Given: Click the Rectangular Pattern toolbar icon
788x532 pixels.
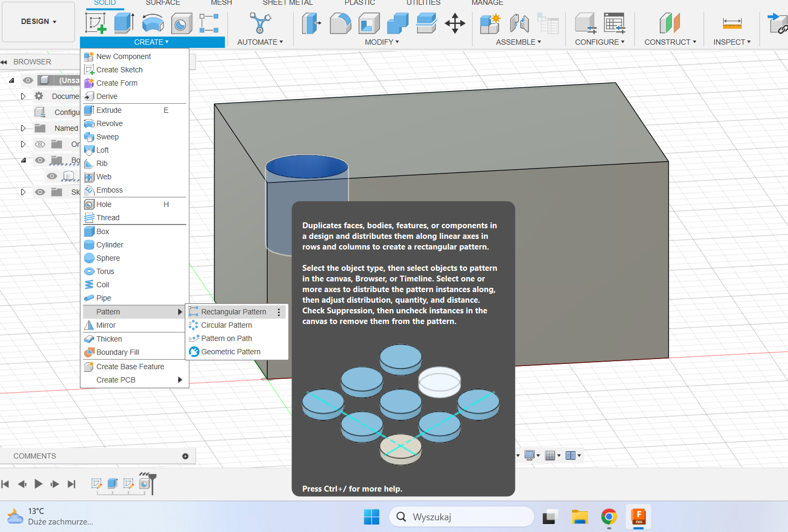Looking at the screenshot, I should [x=209, y=23].
